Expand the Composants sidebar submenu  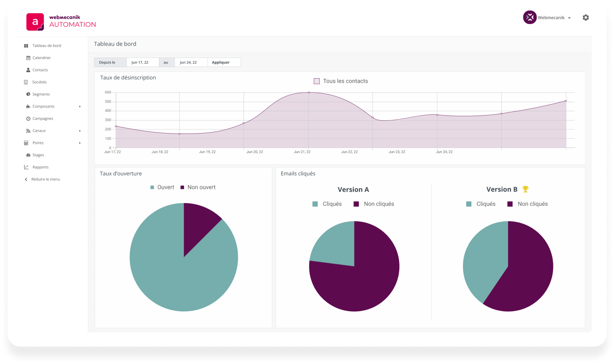80,106
